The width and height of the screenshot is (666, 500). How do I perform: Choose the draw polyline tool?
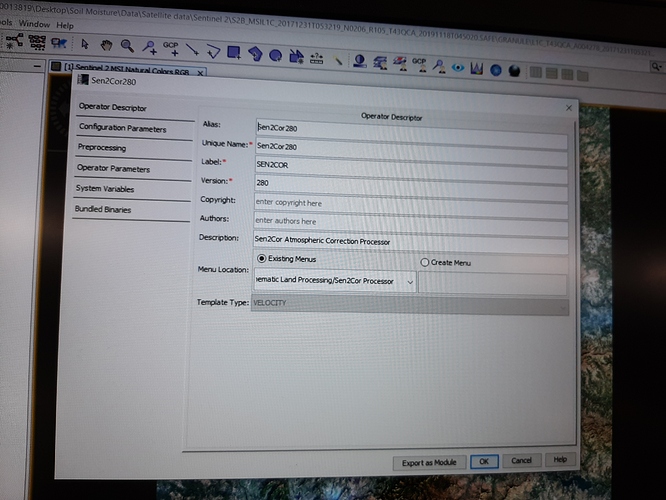(x=213, y=51)
